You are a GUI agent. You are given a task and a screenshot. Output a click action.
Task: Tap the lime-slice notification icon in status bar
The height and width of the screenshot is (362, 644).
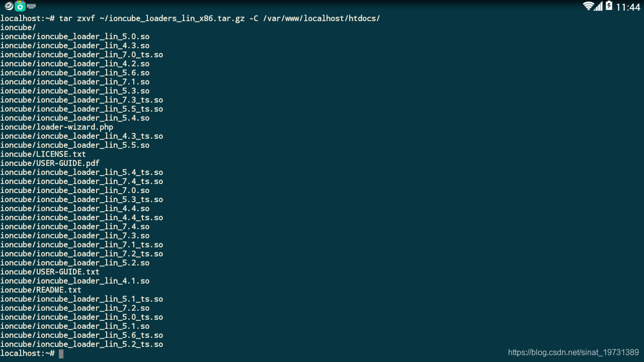click(9, 6)
